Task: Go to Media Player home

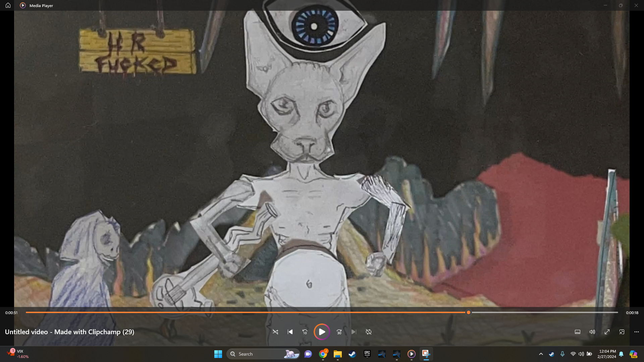Action: click(8, 5)
